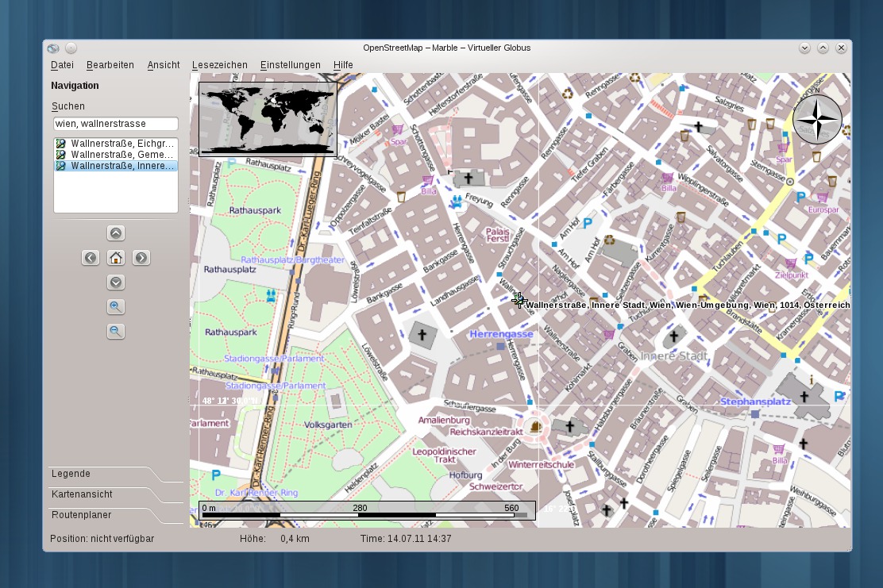The height and width of the screenshot is (588, 883).
Task: Click the recycling icon at Am Hof
Action: (x=609, y=240)
